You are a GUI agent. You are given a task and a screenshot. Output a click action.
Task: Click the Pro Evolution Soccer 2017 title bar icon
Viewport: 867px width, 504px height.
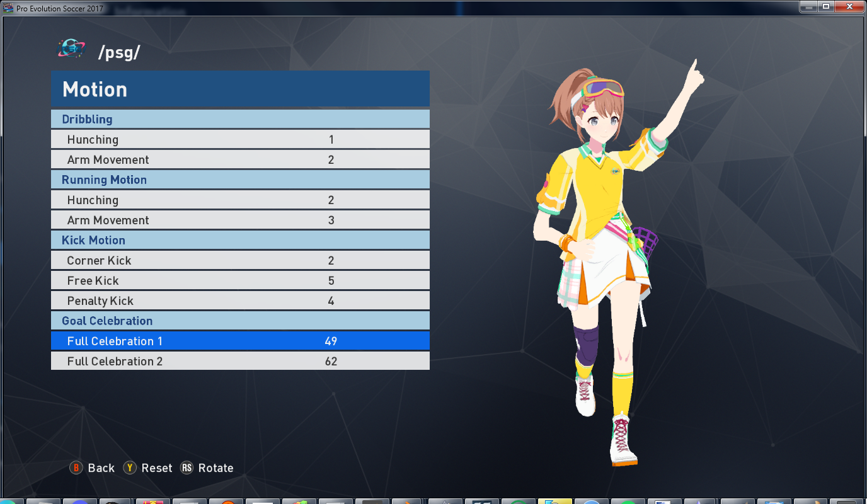pos(8,8)
